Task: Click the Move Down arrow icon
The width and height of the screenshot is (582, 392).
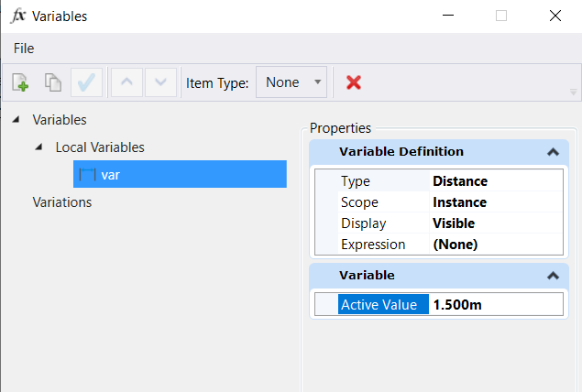Action: 160,82
